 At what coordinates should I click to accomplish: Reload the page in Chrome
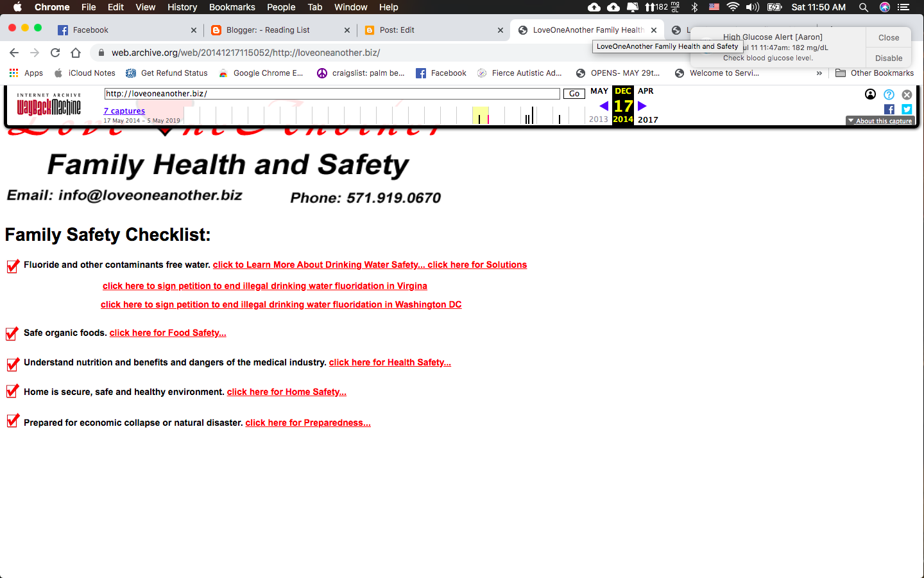[x=55, y=53]
